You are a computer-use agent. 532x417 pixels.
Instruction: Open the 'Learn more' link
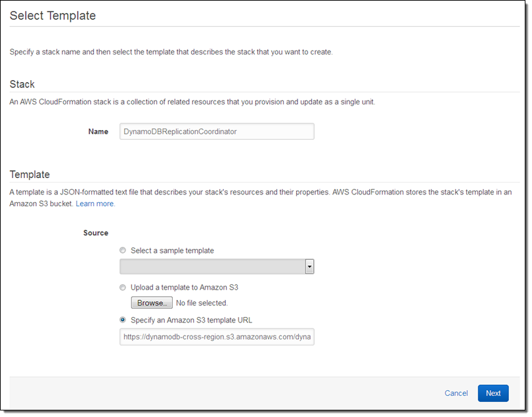(x=95, y=204)
